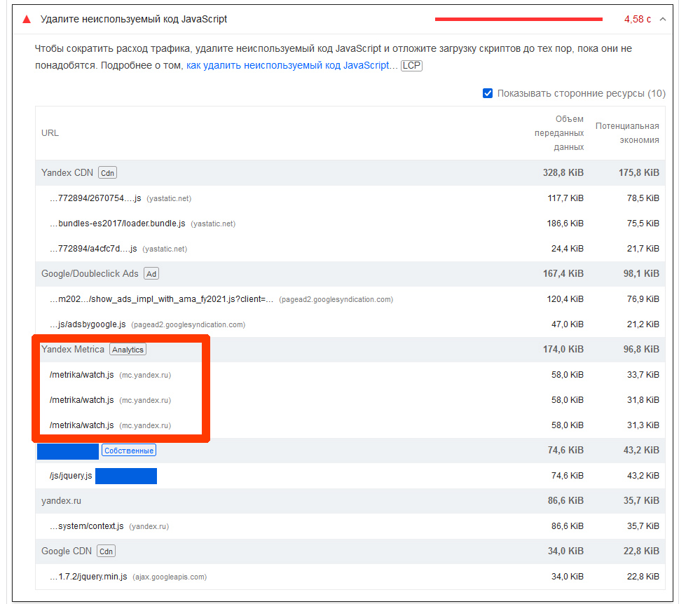Uncheck Показывать сторонние ресурсы checkbox
700x604 pixels.
tap(488, 93)
